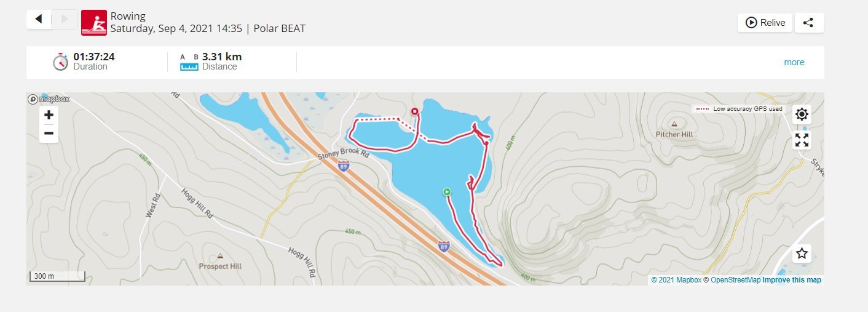
Task: Click the 'Improve this map' link
Action: coord(792,280)
